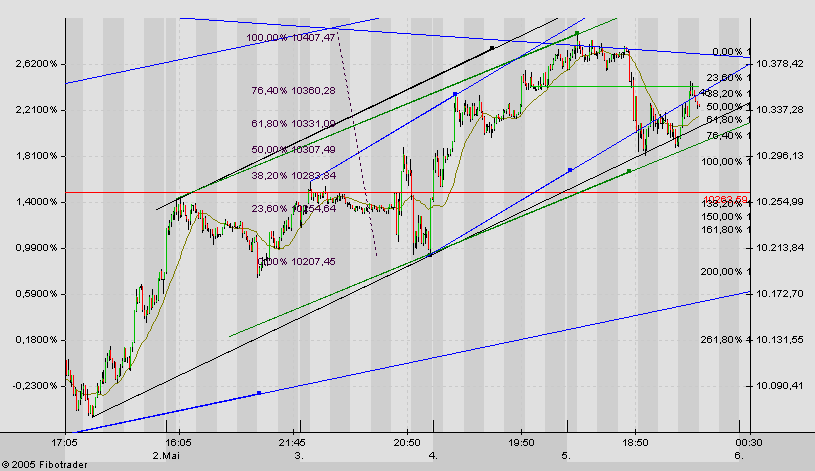Click the 2.Mai date label
This screenshot has width=815, height=471.
click(x=165, y=456)
